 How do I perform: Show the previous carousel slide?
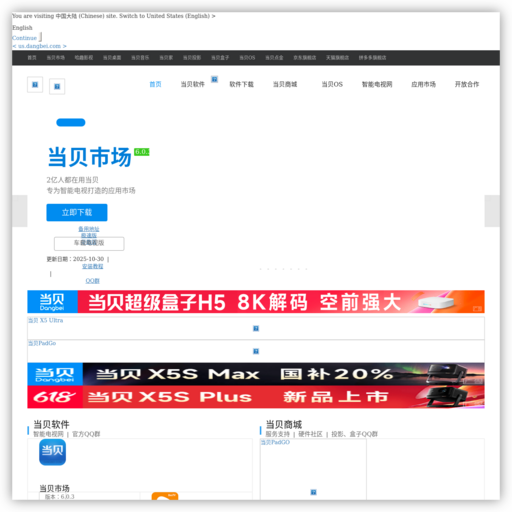pyautogui.click(x=20, y=211)
